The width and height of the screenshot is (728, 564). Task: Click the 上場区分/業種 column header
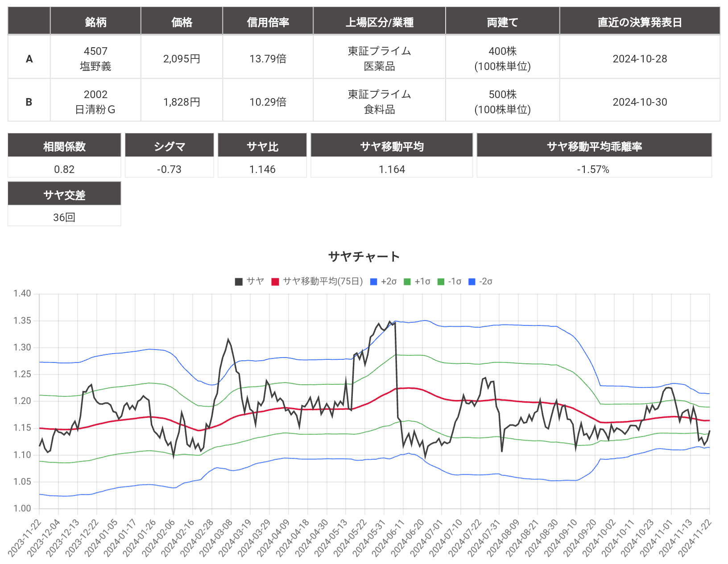pyautogui.click(x=379, y=21)
